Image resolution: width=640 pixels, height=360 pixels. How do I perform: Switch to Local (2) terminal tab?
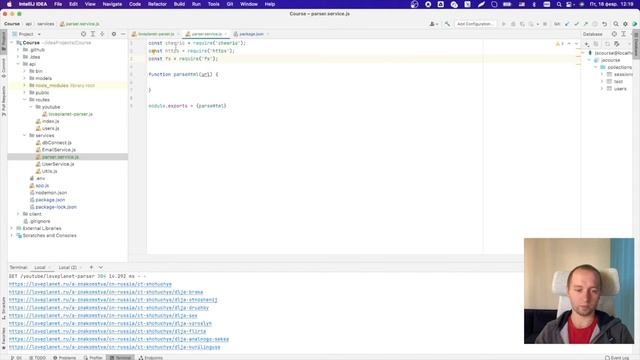68,267
